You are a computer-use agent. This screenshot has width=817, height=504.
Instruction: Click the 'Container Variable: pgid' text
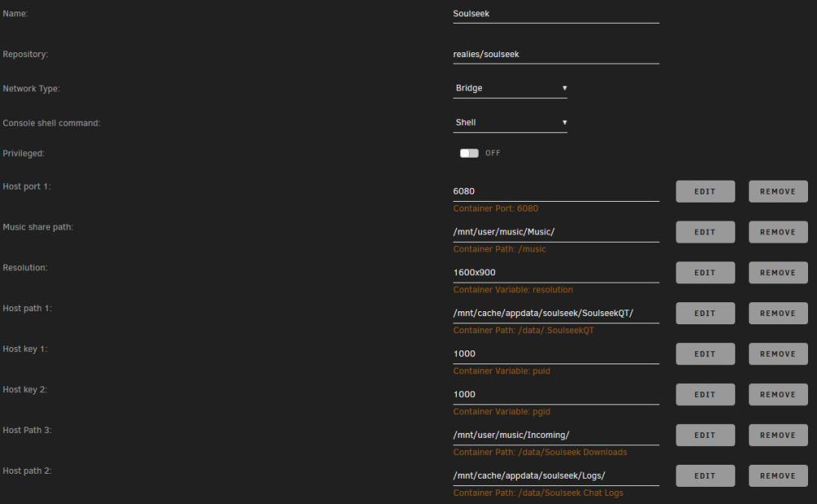pyautogui.click(x=502, y=412)
